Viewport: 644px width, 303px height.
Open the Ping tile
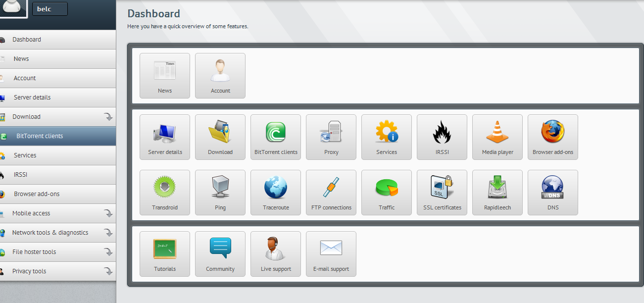(x=220, y=193)
